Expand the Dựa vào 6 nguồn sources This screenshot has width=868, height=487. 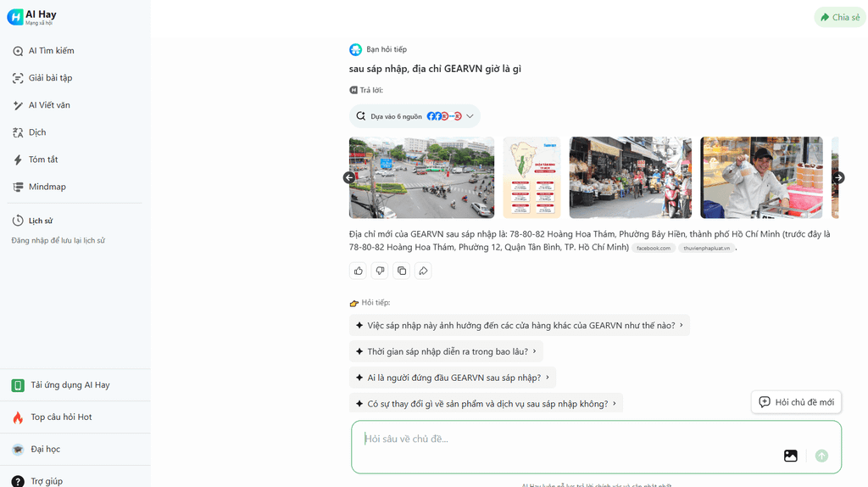click(415, 116)
